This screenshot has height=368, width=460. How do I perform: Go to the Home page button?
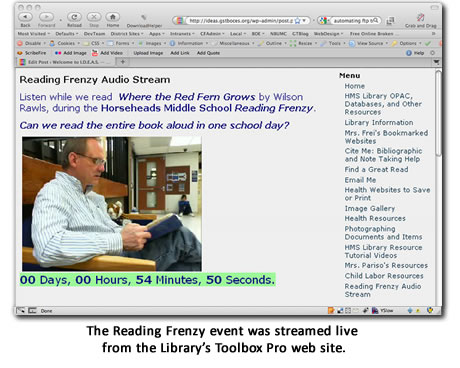[x=113, y=17]
